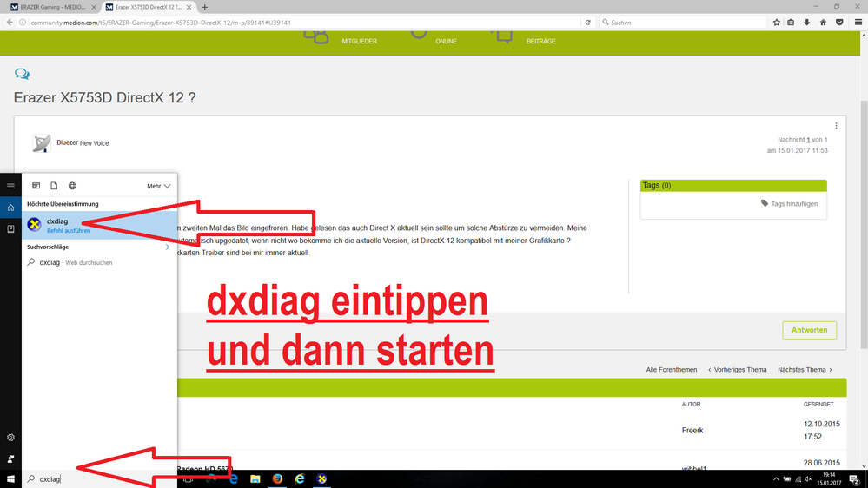Open search settings gear icon
The image size is (868, 488).
[10, 437]
